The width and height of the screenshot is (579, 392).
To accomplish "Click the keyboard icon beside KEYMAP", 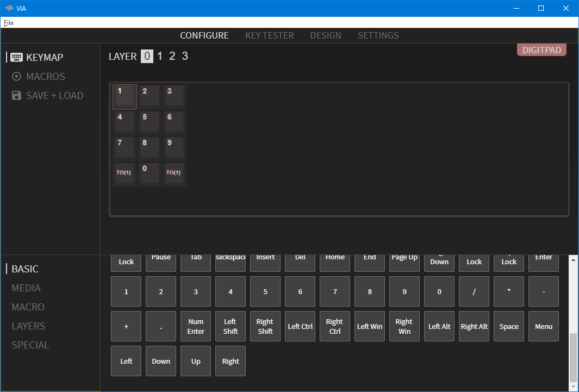I will pyautogui.click(x=16, y=57).
